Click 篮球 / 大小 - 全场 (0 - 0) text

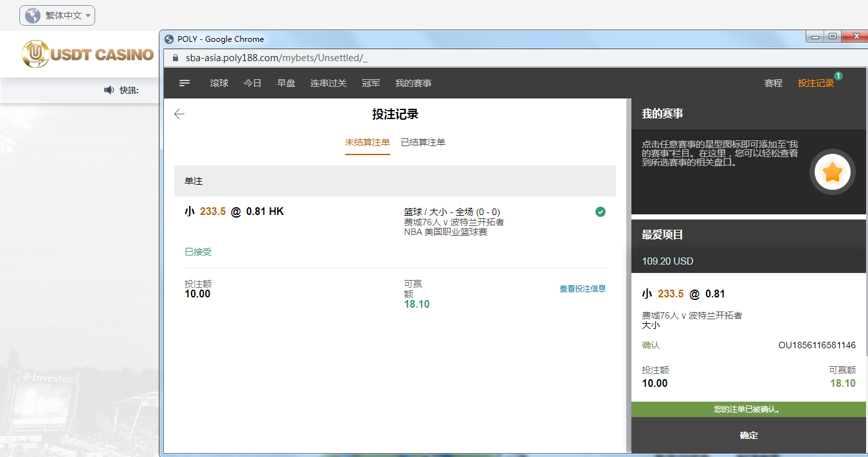click(x=452, y=212)
